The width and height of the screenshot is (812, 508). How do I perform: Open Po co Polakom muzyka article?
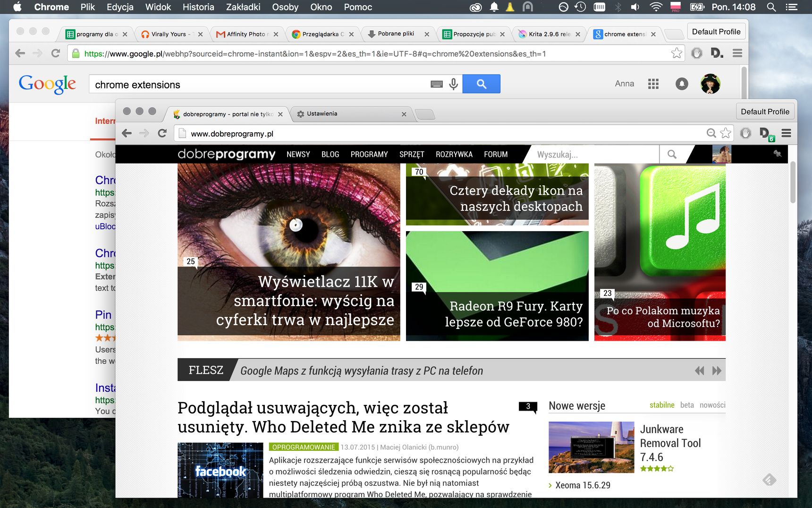pos(660,252)
